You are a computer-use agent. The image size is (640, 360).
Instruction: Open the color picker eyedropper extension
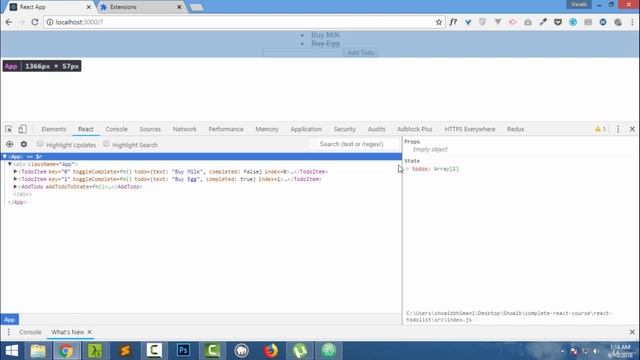543,22
